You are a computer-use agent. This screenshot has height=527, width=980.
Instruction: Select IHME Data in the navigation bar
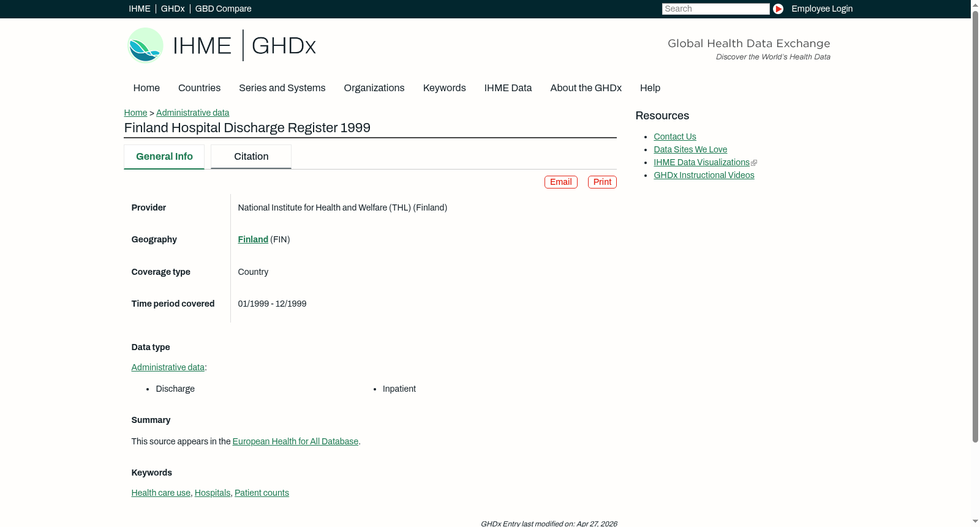(x=508, y=88)
